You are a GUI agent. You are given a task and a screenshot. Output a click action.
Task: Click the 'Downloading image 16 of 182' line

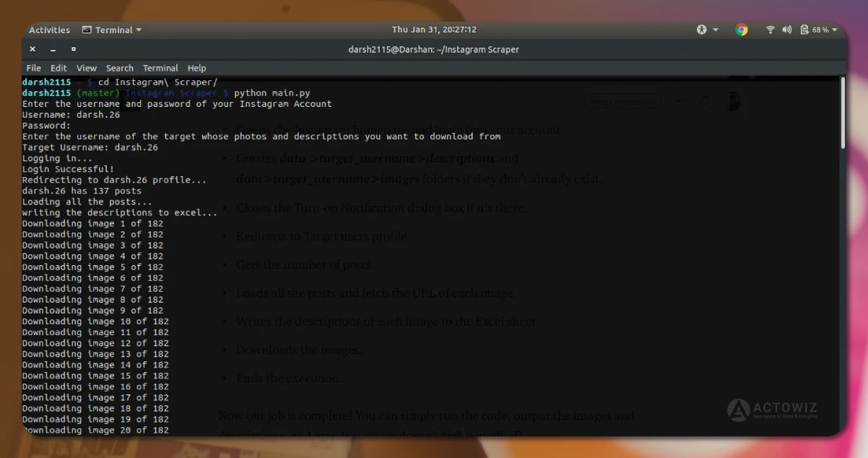95,386
